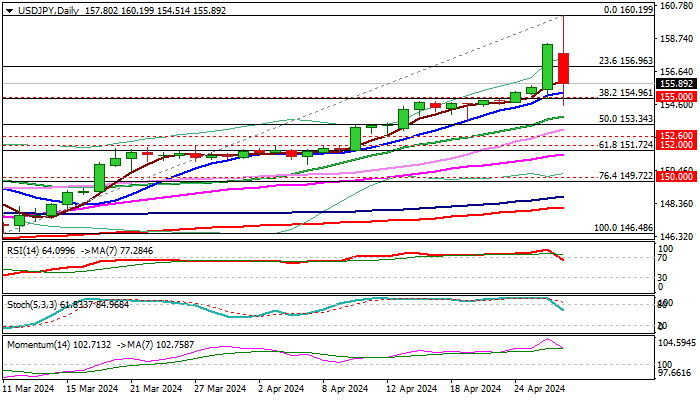This screenshot has width=700, height=400.
Task: Select the red 152.000 level tag
Action: point(678,144)
